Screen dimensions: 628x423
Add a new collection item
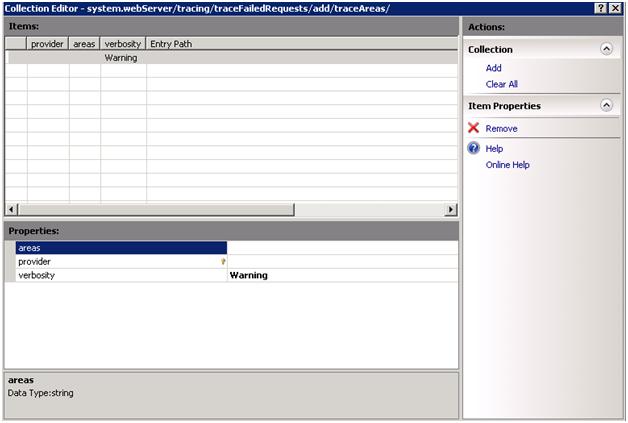point(493,68)
